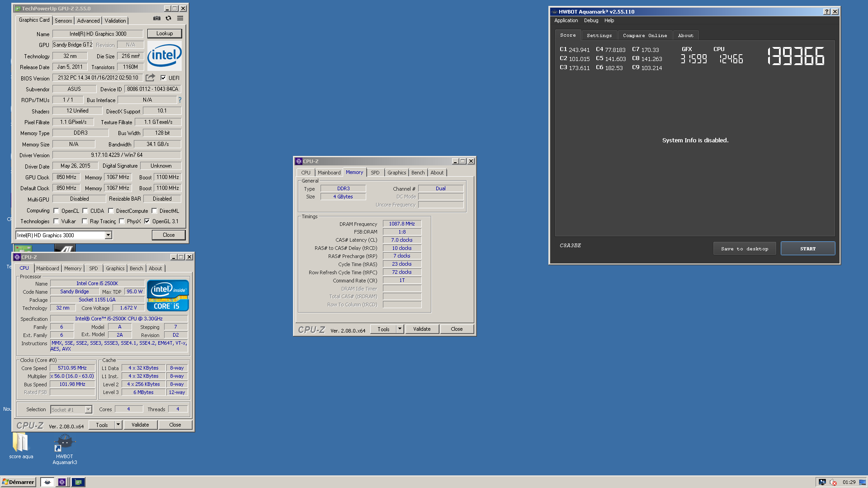Switch to the Mainboard tab in the CPU-Z CPU window
The image size is (868, 488).
47,268
